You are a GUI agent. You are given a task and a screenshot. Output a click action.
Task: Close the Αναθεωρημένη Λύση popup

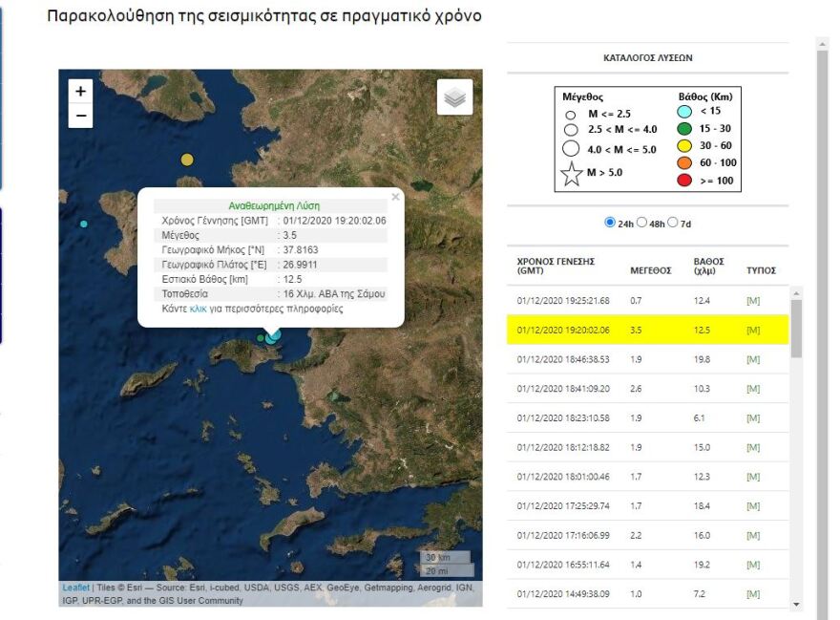[394, 197]
